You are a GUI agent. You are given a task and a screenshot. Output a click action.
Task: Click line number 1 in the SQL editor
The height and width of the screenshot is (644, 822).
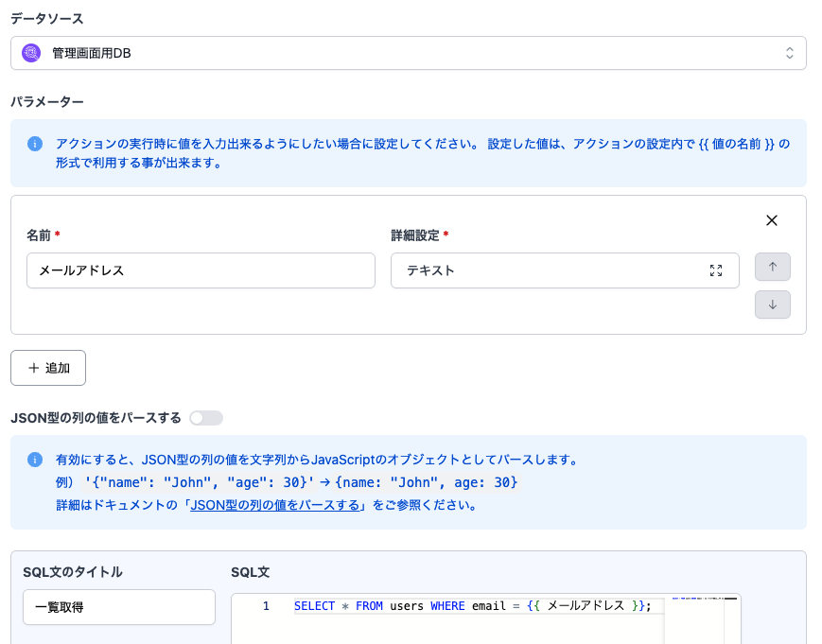point(266,606)
